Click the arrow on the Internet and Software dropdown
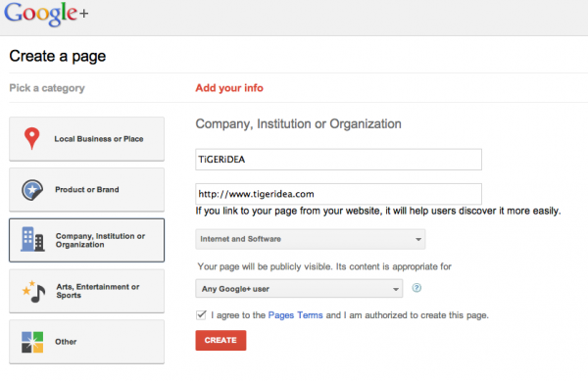This screenshot has height=381, width=588. (418, 239)
